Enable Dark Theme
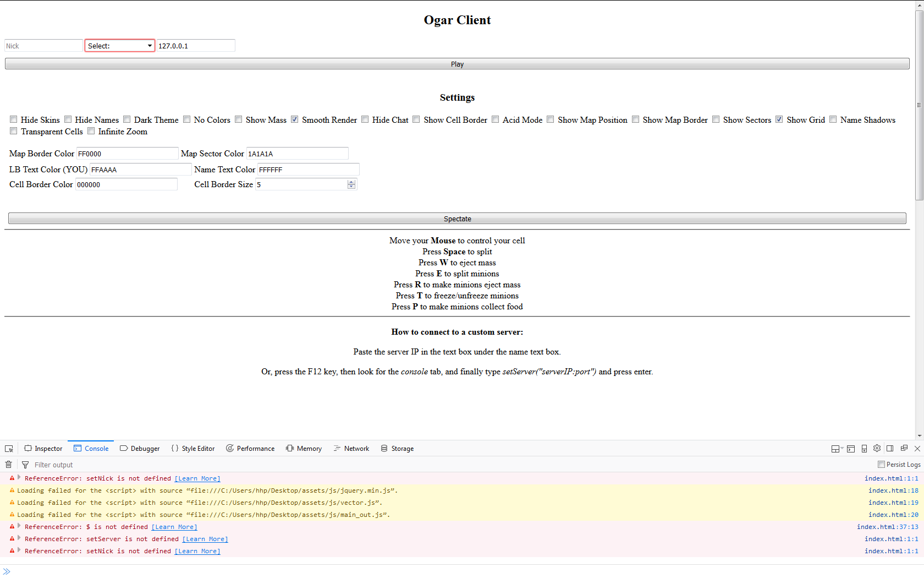 (x=127, y=119)
